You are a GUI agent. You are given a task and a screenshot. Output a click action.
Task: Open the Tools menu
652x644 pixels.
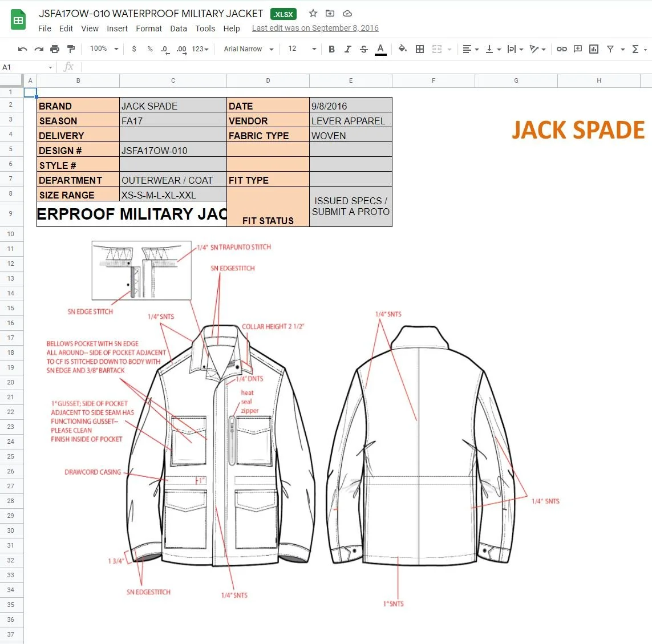click(205, 29)
